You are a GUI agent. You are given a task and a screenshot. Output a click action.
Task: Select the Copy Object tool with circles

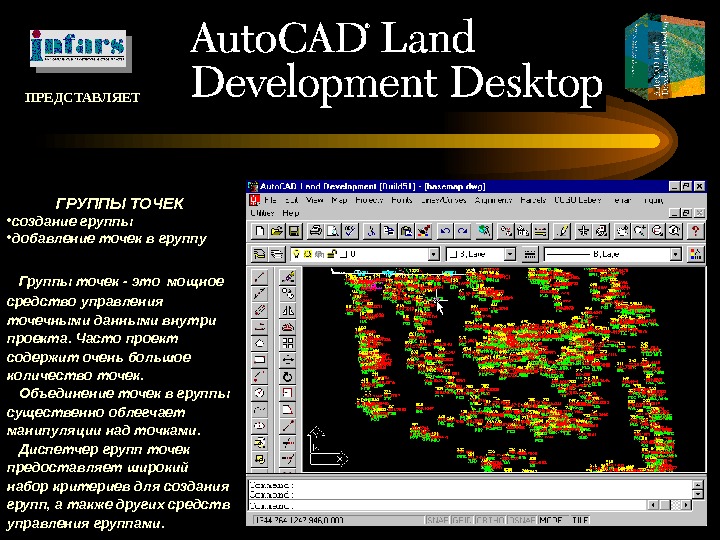click(x=288, y=293)
